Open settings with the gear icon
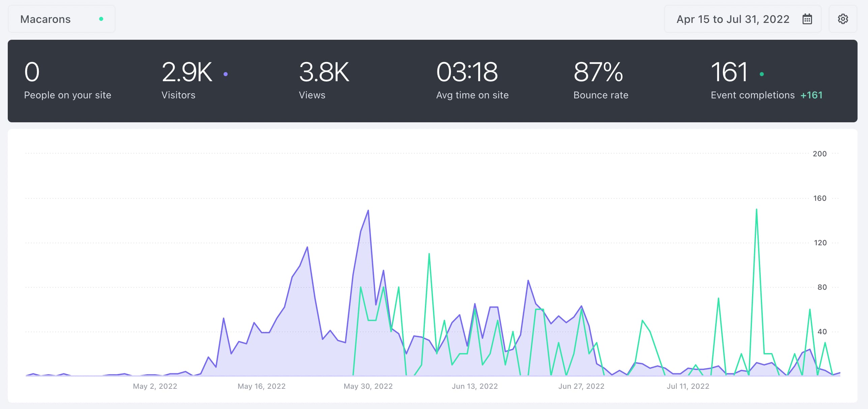The height and width of the screenshot is (409, 868). (x=843, y=19)
